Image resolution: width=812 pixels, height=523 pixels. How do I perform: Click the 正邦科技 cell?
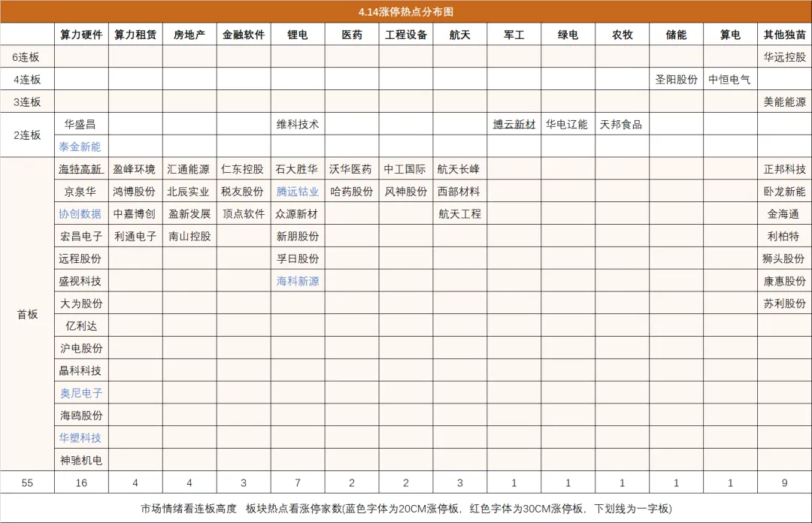click(784, 169)
